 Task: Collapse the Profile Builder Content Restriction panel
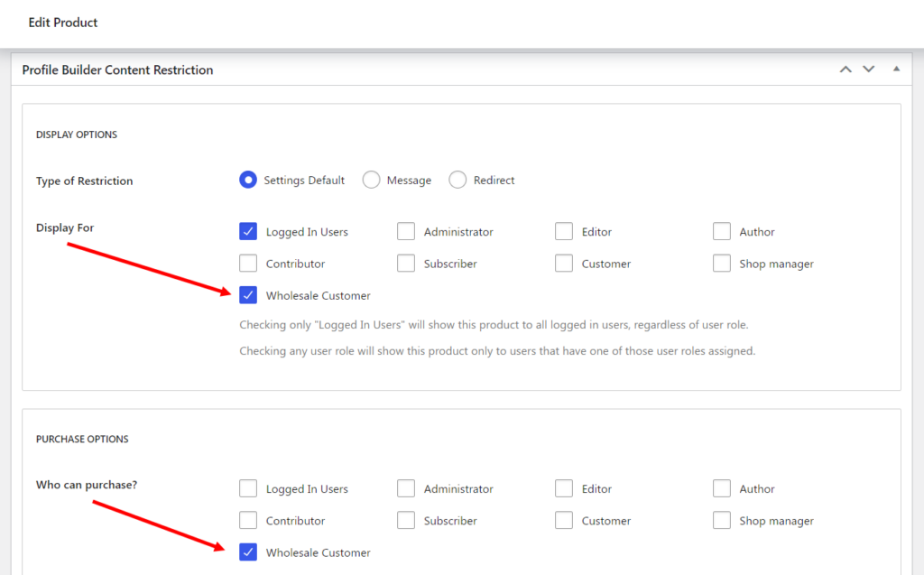pos(896,69)
